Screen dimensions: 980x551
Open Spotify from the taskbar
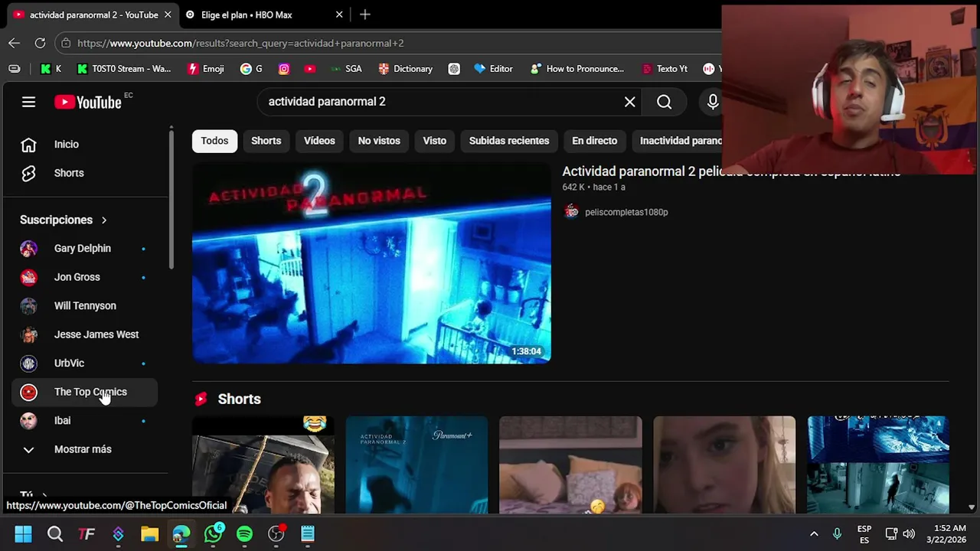[244, 533]
